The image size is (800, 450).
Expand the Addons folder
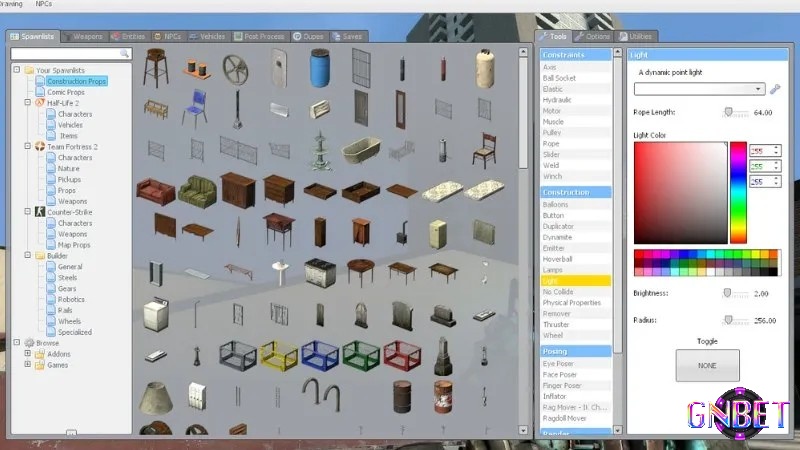28,353
